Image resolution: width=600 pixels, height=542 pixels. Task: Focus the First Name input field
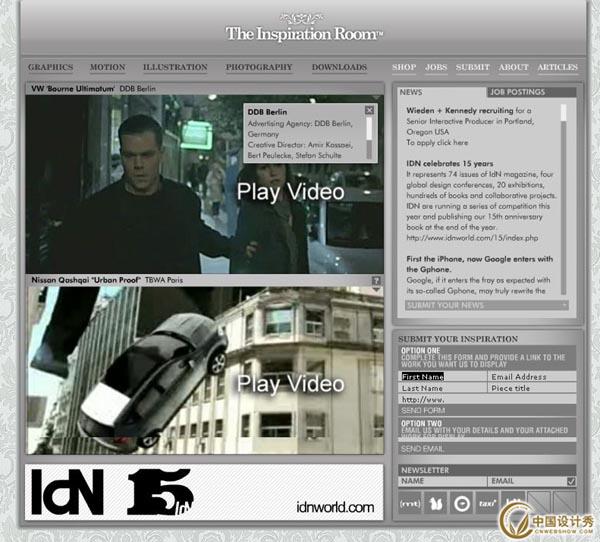tap(442, 377)
